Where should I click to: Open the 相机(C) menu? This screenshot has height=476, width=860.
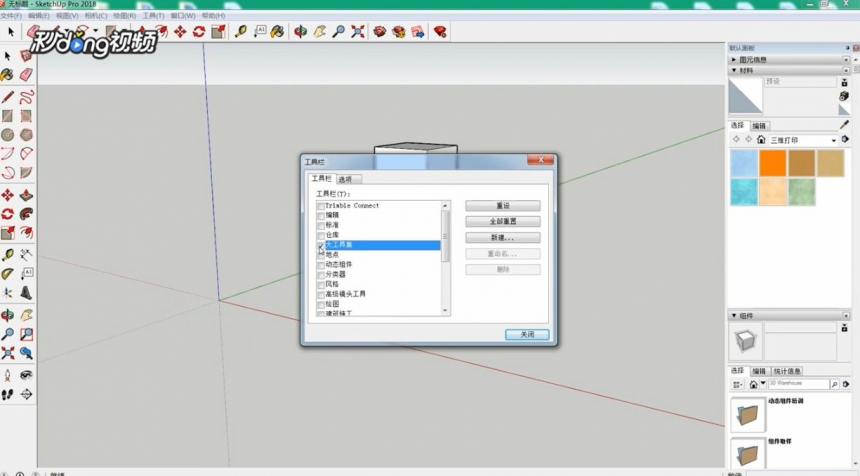96,16
